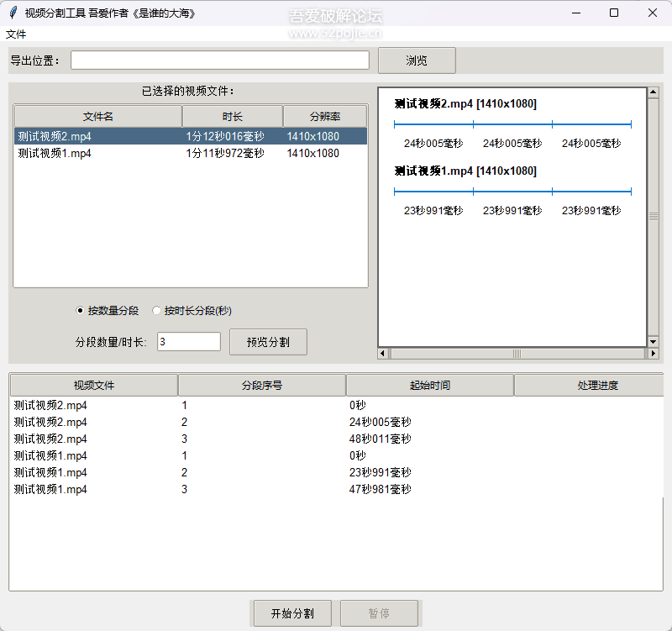The width and height of the screenshot is (672, 631).
Task: Click the 预览分割 button
Action: [x=268, y=342]
